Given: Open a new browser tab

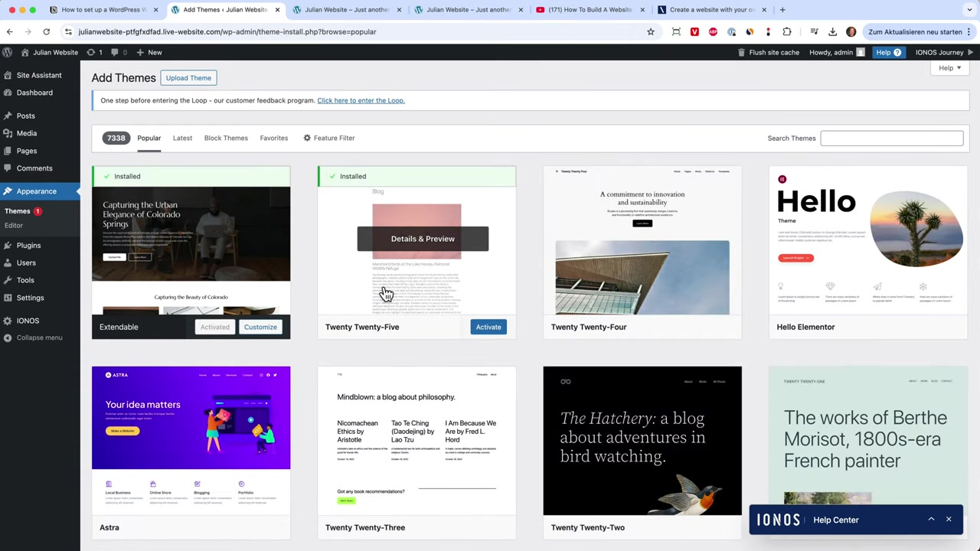Looking at the screenshot, I should tap(782, 10).
